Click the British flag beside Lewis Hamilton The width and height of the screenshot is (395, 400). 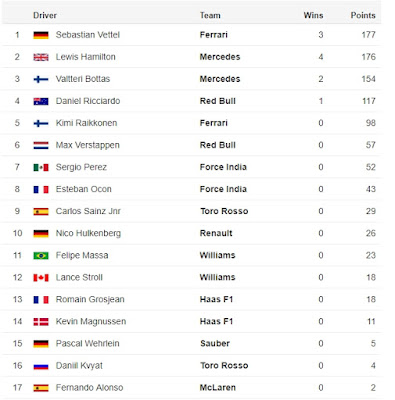(41, 57)
